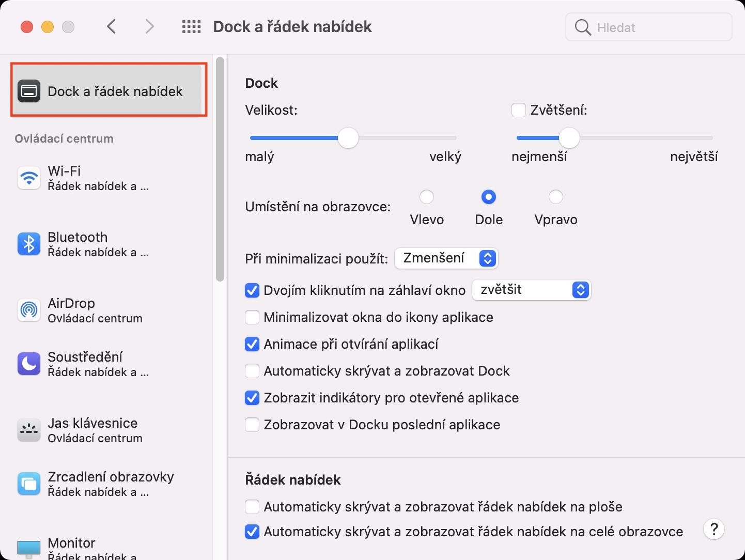Toggle Minimalizovat okna do ikony aplikace
The height and width of the screenshot is (560, 745).
click(252, 317)
